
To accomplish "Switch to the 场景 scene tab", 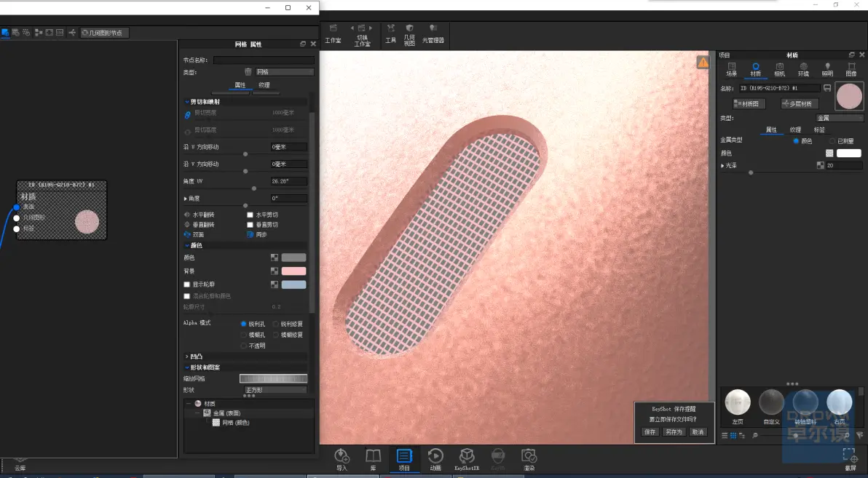I will pos(732,70).
